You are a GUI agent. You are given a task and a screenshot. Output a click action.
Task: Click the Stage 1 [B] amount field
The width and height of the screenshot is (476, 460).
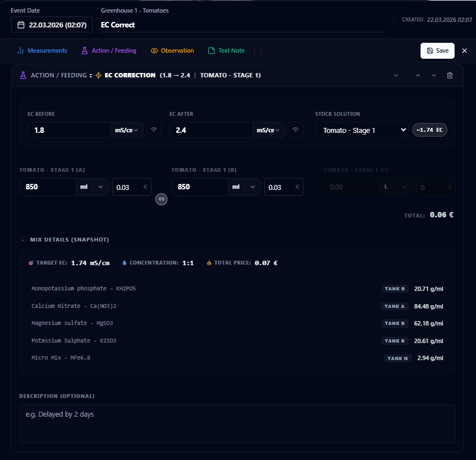pos(200,187)
